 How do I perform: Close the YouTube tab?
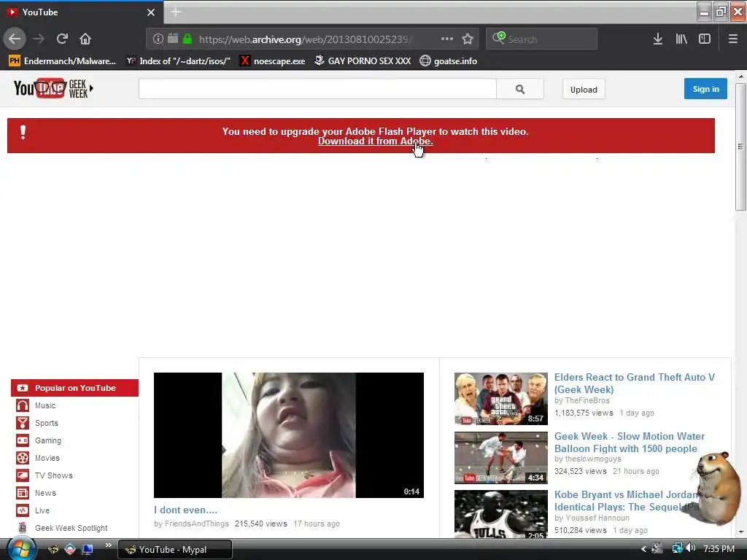tap(151, 12)
